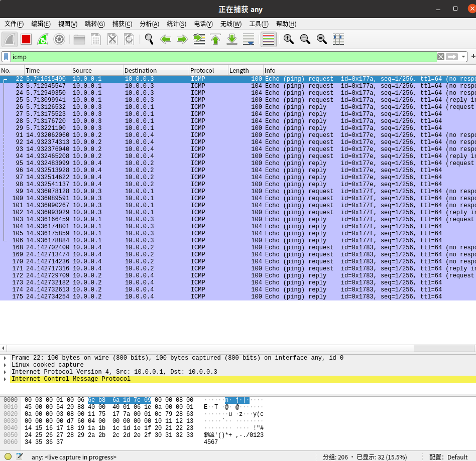The height and width of the screenshot is (461, 476).
Task: Sort packets by Length column
Action: 246,70
